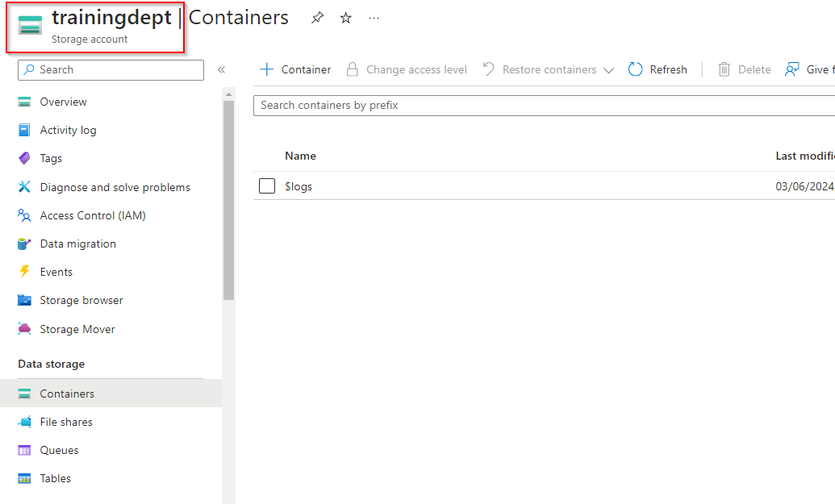Click the Delete trash icon
Image resolution: width=835 pixels, height=504 pixels.
(724, 69)
